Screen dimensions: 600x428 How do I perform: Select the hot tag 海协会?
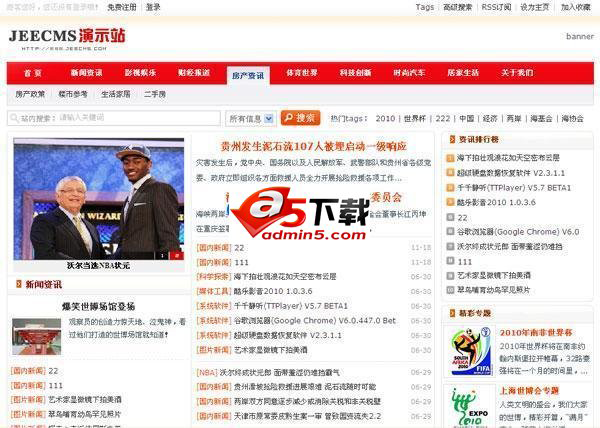pyautogui.click(x=572, y=119)
